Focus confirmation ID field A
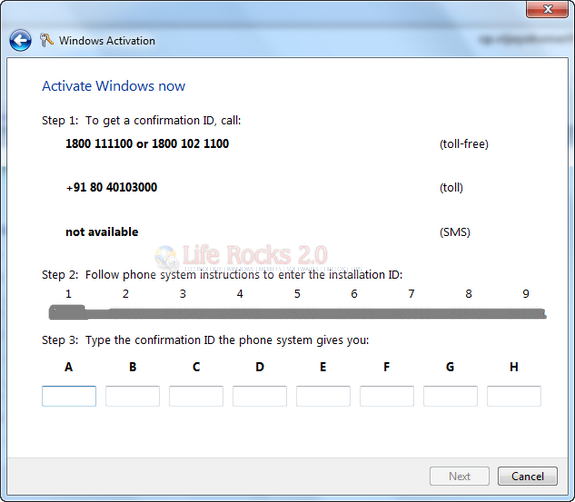575x502 pixels. click(69, 396)
